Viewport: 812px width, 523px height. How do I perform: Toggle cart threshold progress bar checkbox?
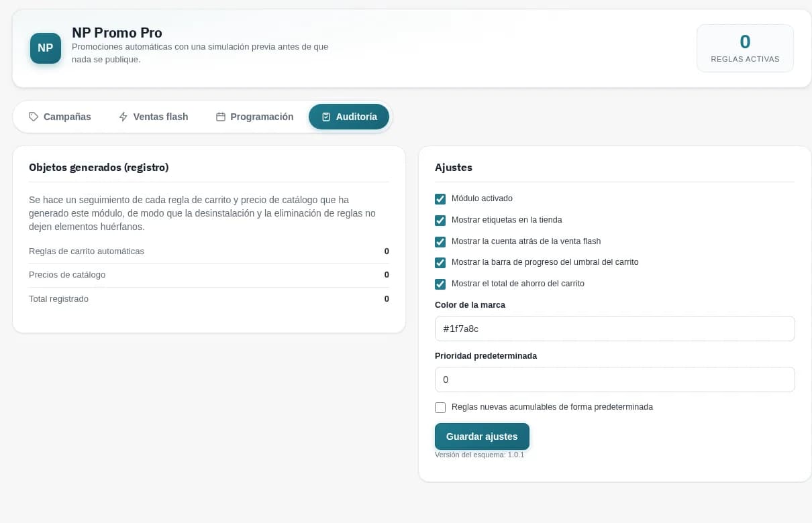point(440,263)
